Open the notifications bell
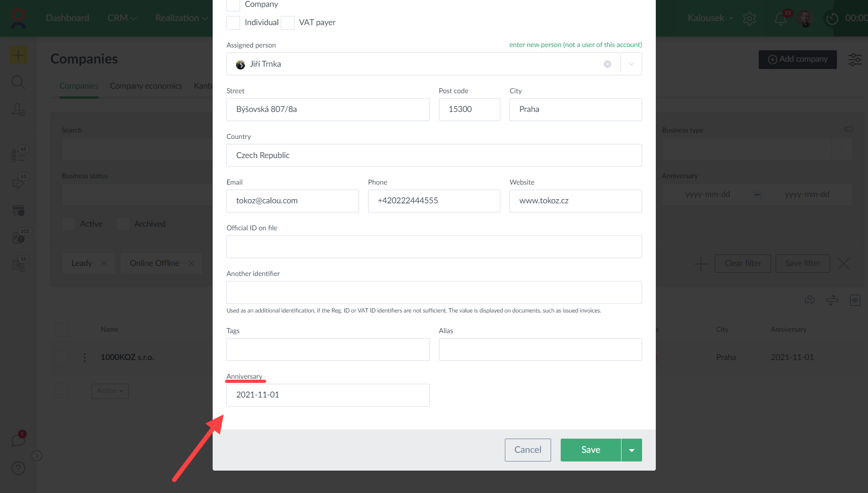 [781, 18]
